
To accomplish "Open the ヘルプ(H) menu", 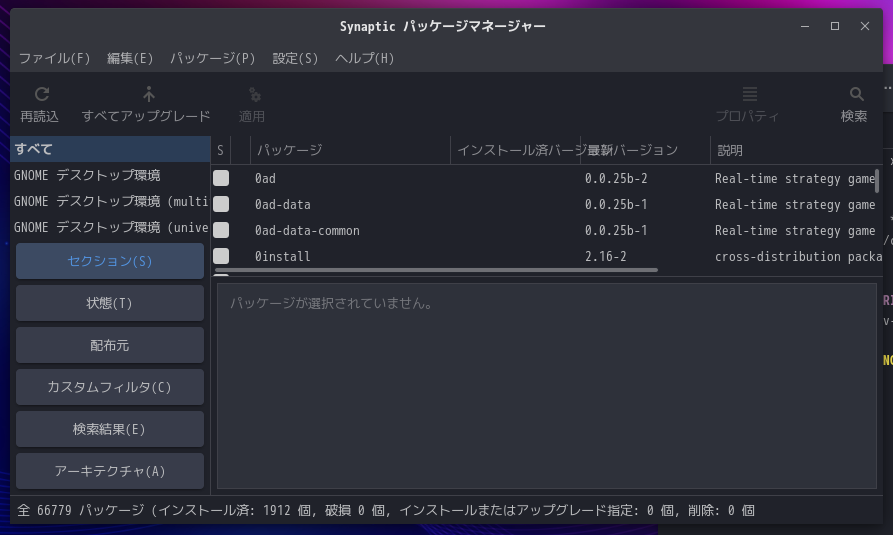I will (x=364, y=58).
